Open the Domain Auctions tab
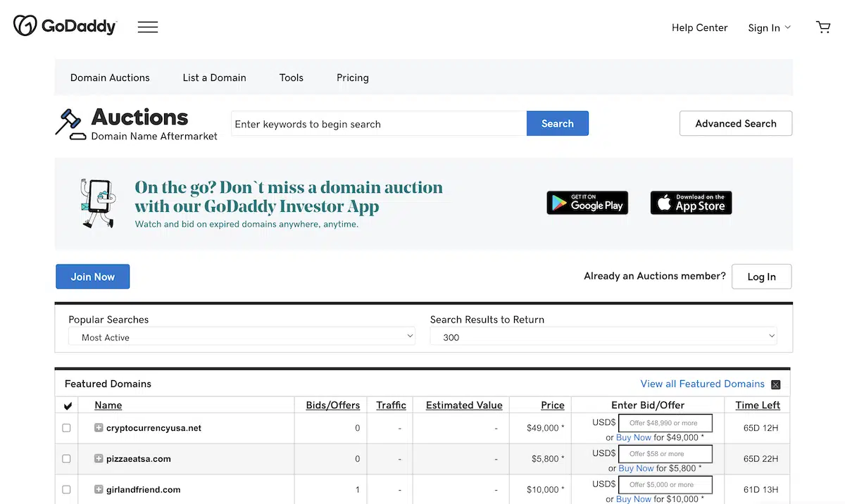Screen dimensions: 845x504 pyautogui.click(x=110, y=77)
